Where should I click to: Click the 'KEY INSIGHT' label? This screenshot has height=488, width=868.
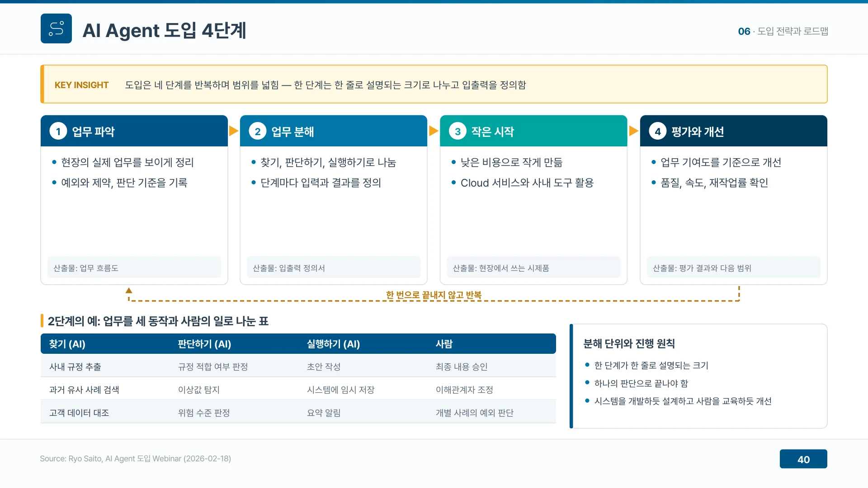tap(81, 85)
